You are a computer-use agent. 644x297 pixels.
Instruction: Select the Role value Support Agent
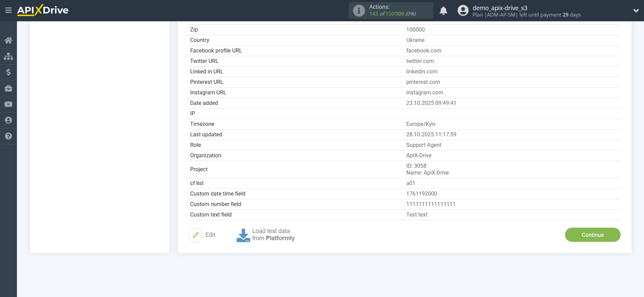[x=424, y=145]
